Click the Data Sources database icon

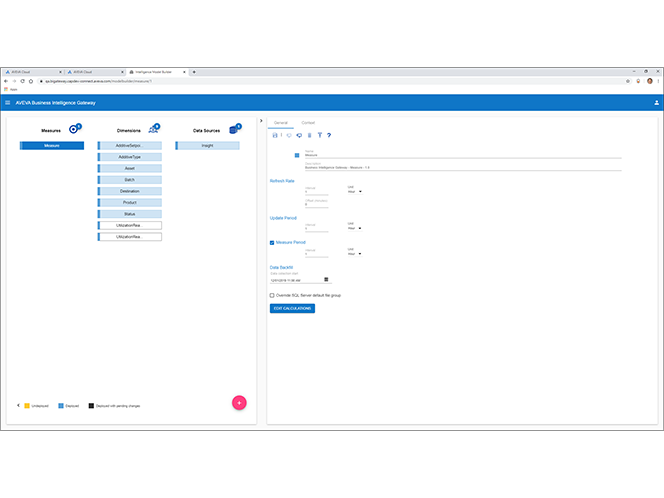point(235,129)
